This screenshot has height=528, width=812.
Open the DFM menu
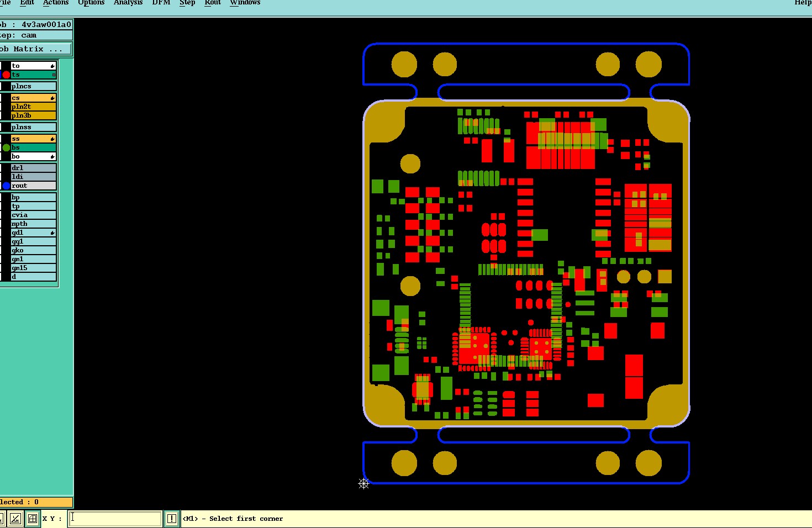(161, 2)
